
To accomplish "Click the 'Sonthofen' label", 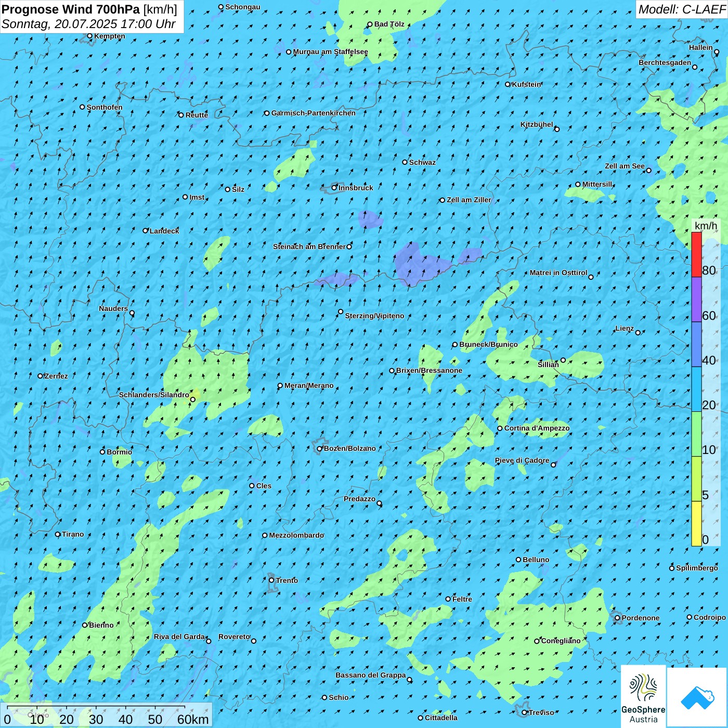I will (105, 107).
